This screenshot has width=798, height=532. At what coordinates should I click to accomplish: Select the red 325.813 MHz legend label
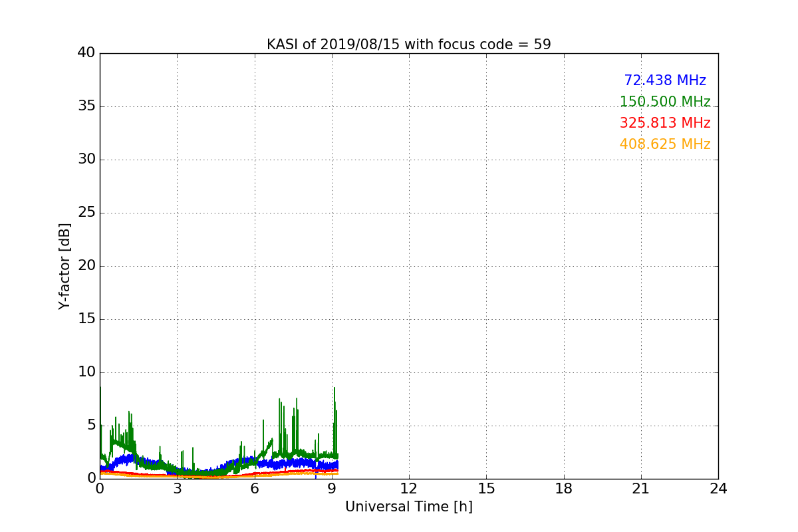(665, 123)
